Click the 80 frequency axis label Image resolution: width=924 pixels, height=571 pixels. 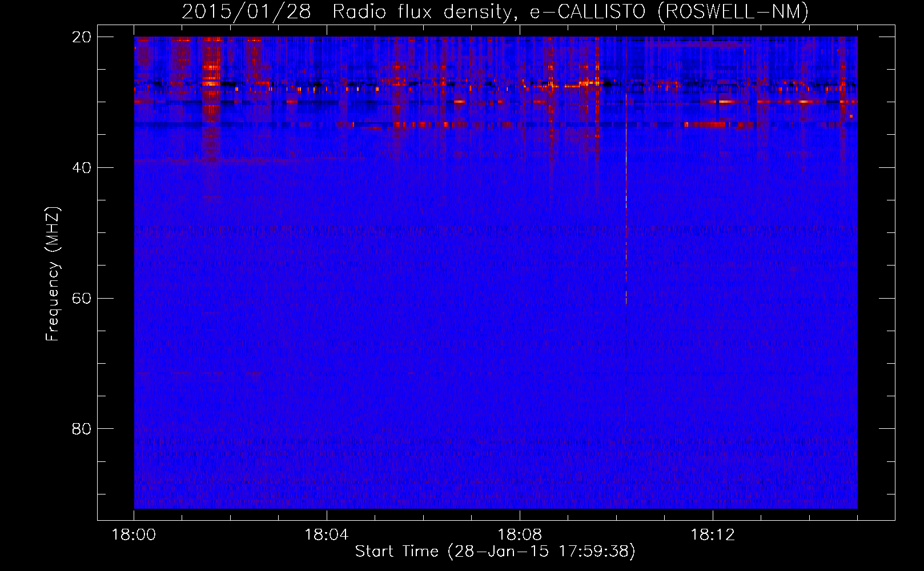point(82,429)
